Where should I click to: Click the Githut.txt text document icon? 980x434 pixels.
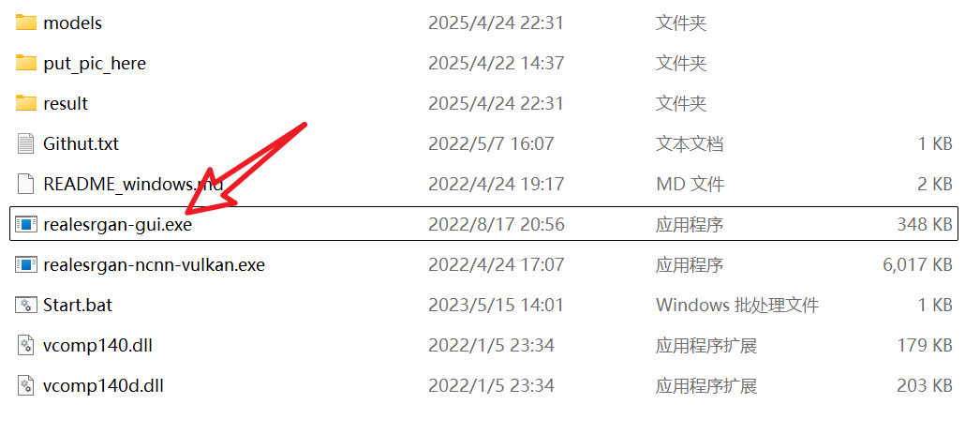25,143
